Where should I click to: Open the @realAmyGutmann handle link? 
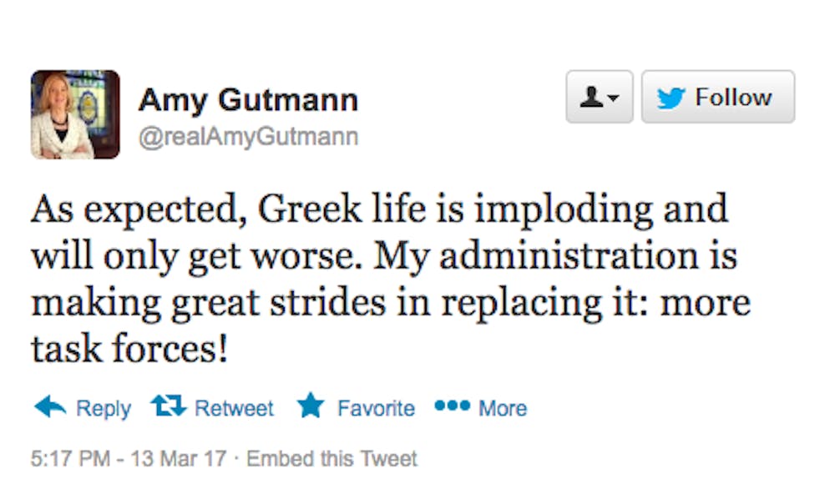click(248, 136)
